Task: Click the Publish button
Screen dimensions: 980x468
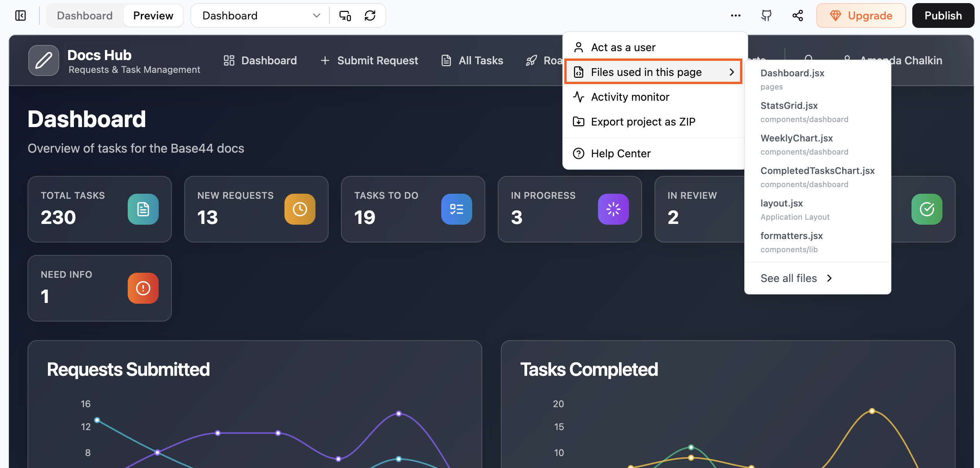Action: point(943,15)
